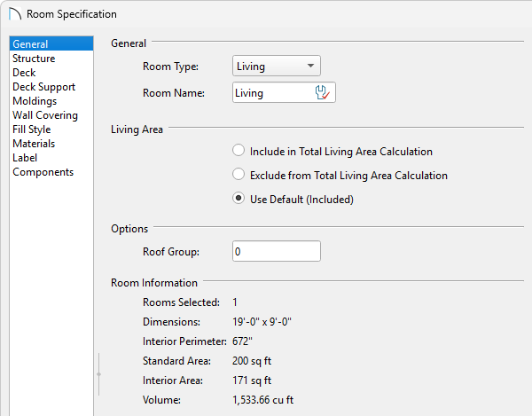
Task: Click the Interior Area value 171 sq ft
Action: click(252, 381)
